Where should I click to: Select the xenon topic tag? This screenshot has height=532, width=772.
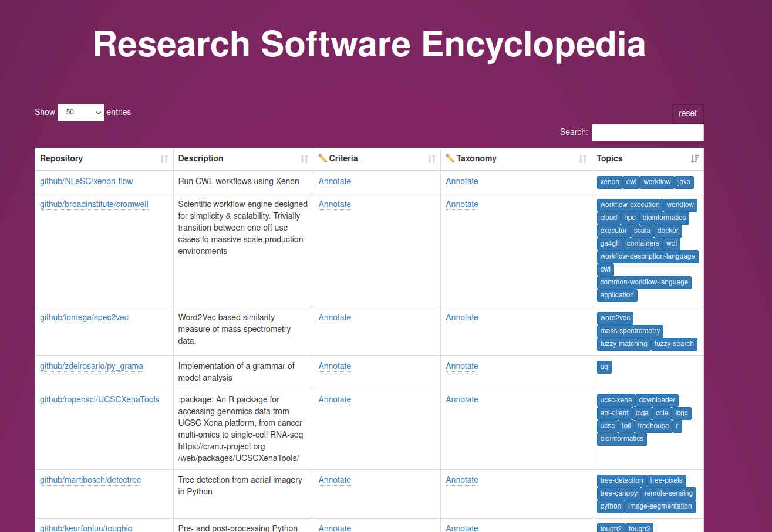[x=609, y=182]
